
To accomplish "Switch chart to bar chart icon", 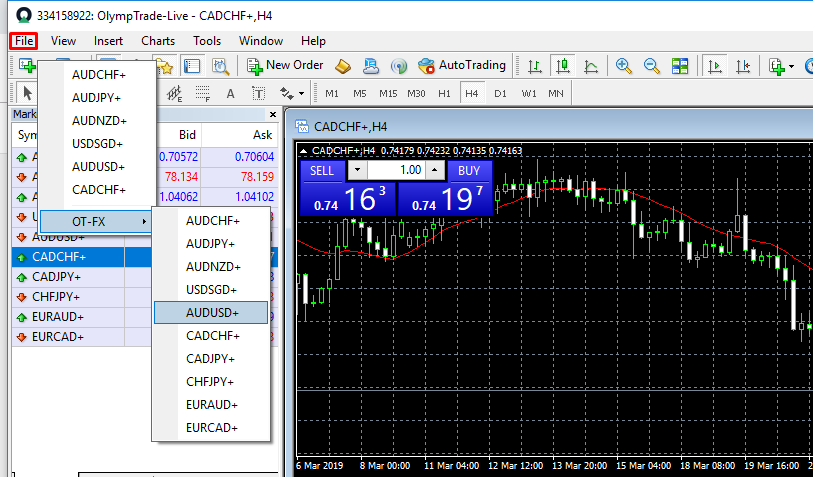I will pyautogui.click(x=535, y=66).
